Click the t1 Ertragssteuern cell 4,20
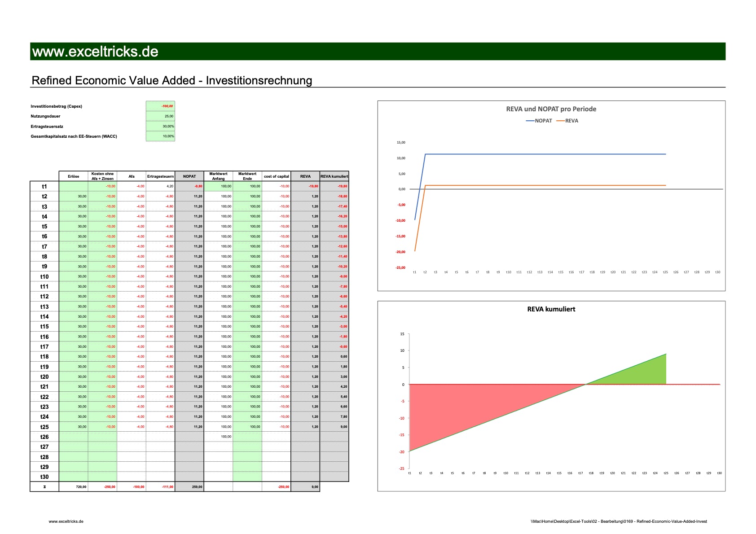 pyautogui.click(x=160, y=186)
